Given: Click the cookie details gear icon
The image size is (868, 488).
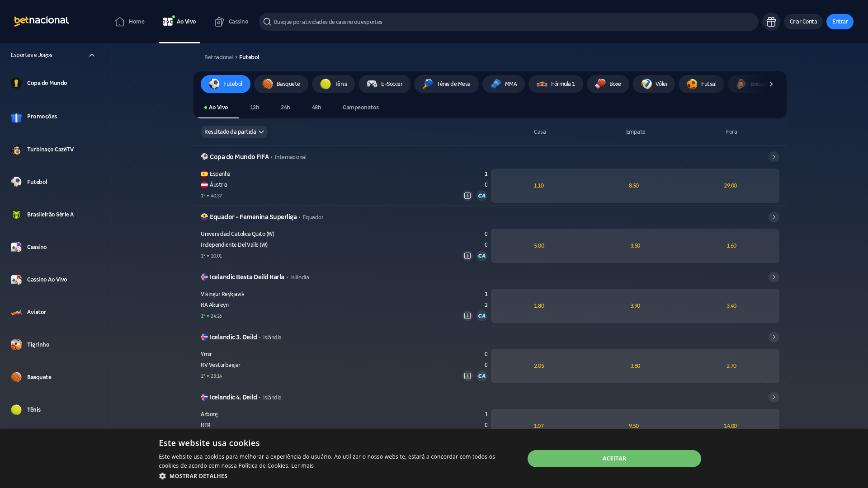Looking at the screenshot, I should 162,476.
